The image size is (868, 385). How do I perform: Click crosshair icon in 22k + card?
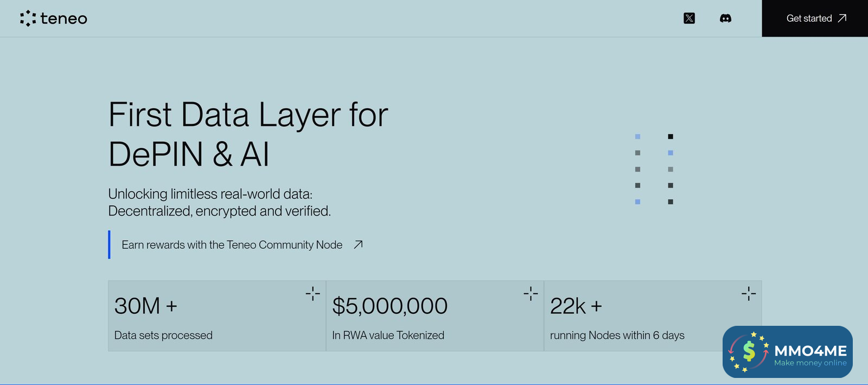[x=749, y=294]
